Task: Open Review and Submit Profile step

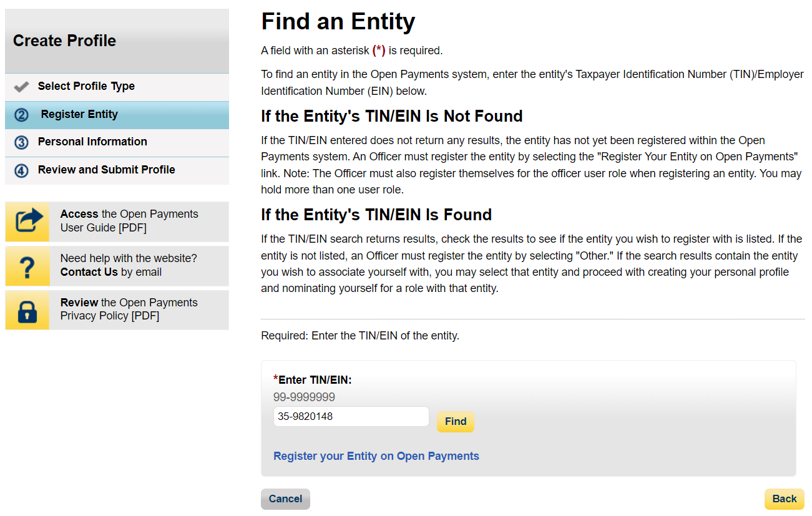Action: coord(106,170)
